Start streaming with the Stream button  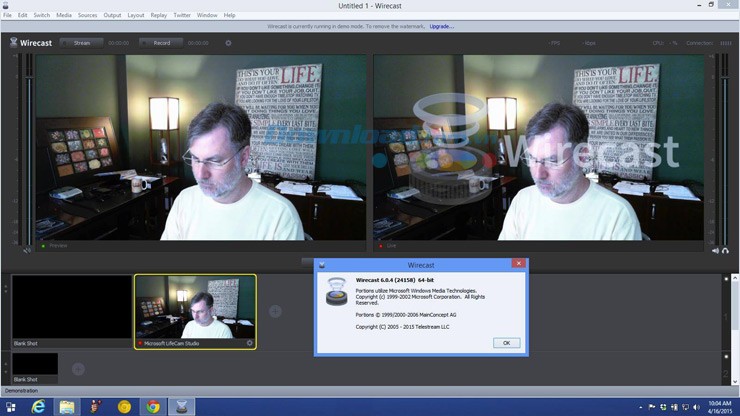click(x=82, y=43)
